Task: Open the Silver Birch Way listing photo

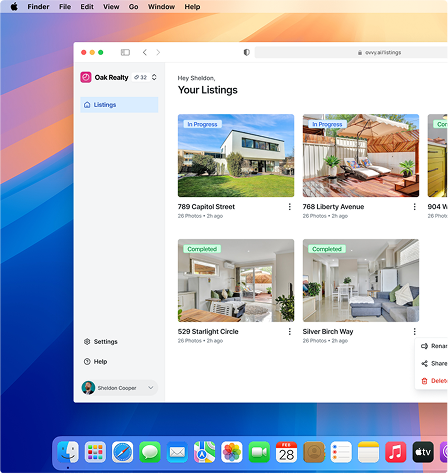Action: tap(361, 280)
